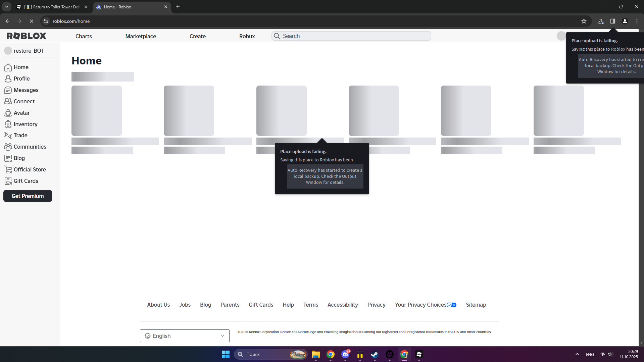
Task: Open a new browser tab
Action: coord(178,7)
